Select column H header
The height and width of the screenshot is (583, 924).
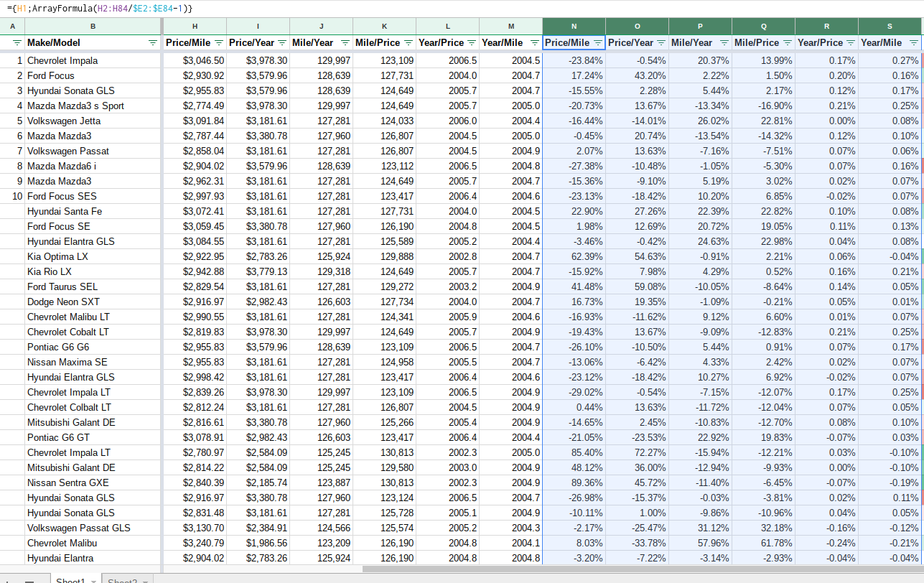pos(195,27)
